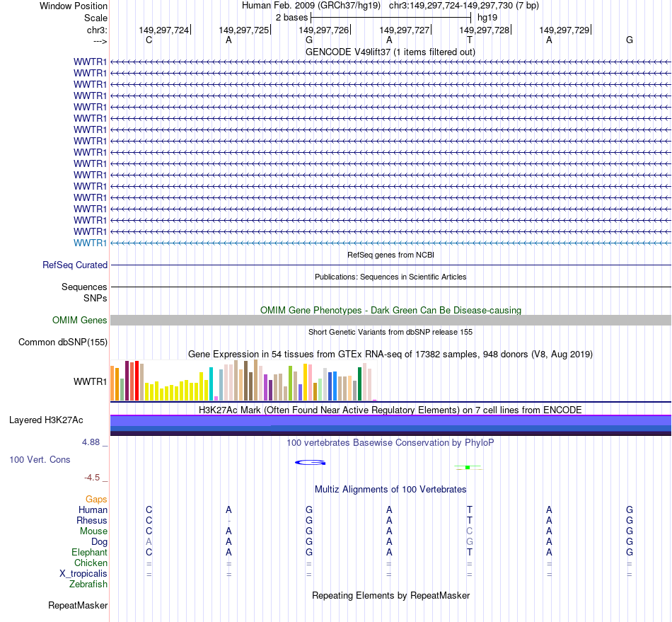Click the -4.5 PhyloP lower scale value

92,478
